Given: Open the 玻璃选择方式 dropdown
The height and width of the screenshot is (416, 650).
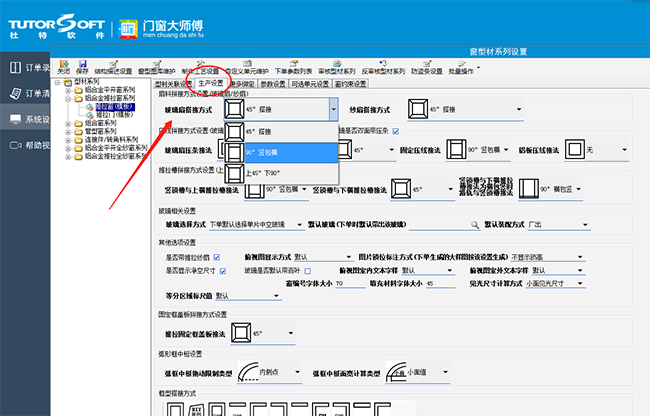Looking at the screenshot, I should [x=299, y=225].
